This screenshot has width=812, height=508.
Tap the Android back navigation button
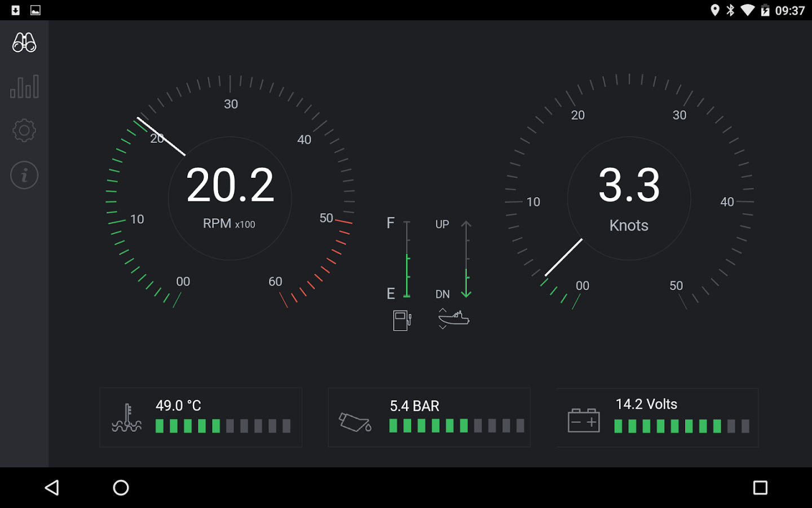(x=52, y=488)
